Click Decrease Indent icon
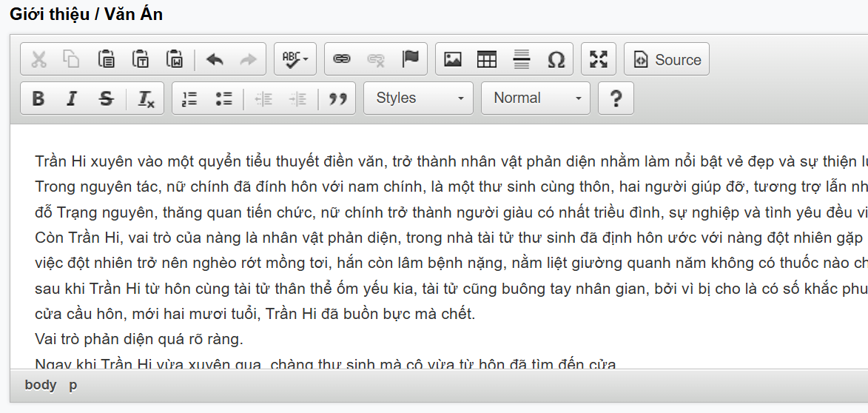 pos(263,98)
